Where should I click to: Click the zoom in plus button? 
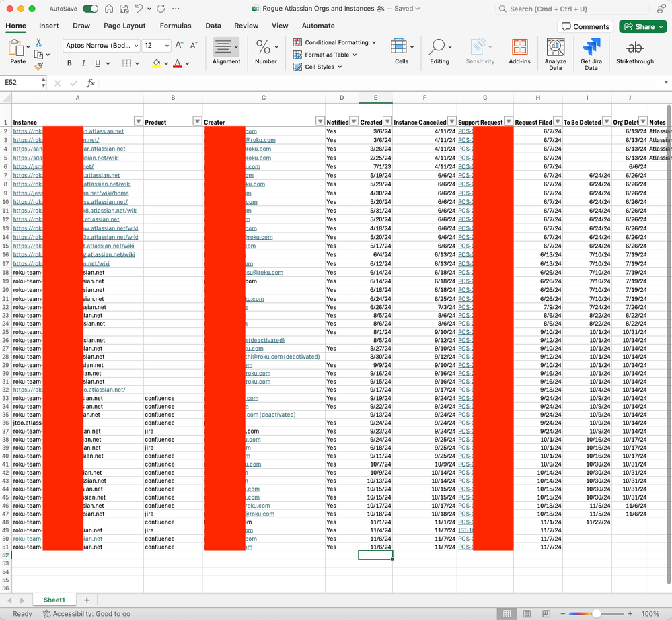coord(630,613)
